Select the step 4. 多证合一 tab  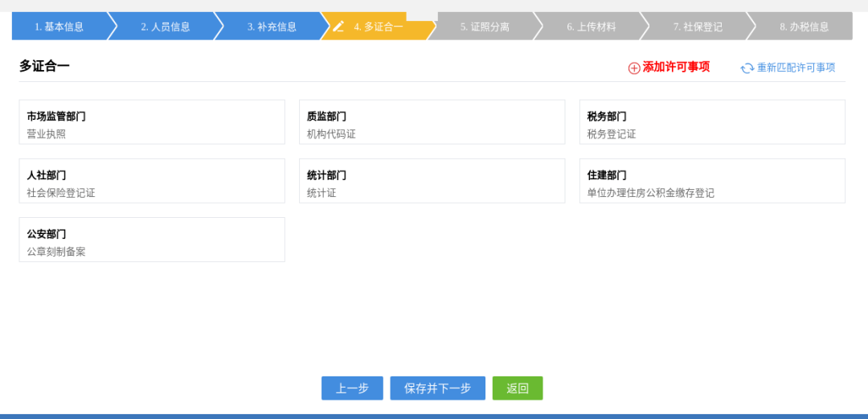tap(379, 27)
